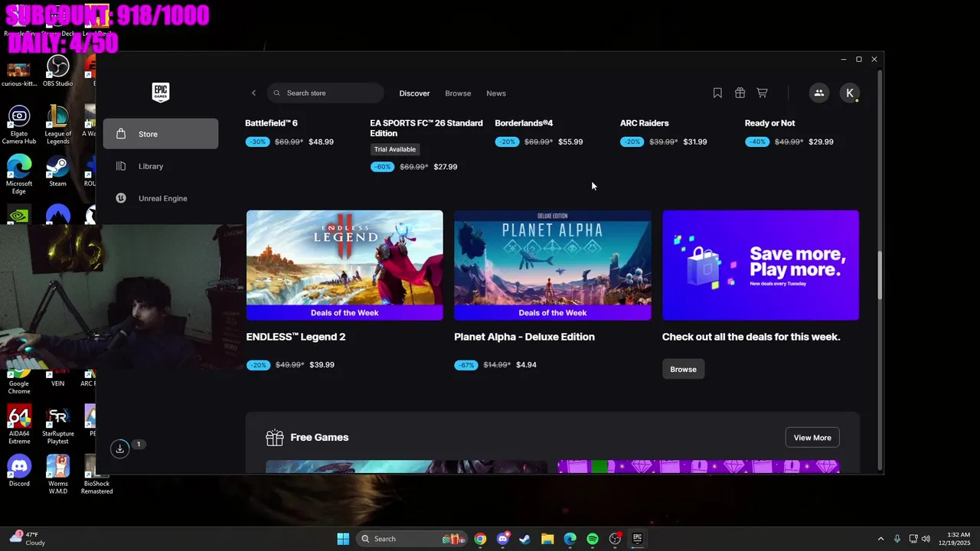This screenshot has width=980, height=551.
Task: Open ENDLESS Legend 2 thumbnail
Action: [345, 265]
